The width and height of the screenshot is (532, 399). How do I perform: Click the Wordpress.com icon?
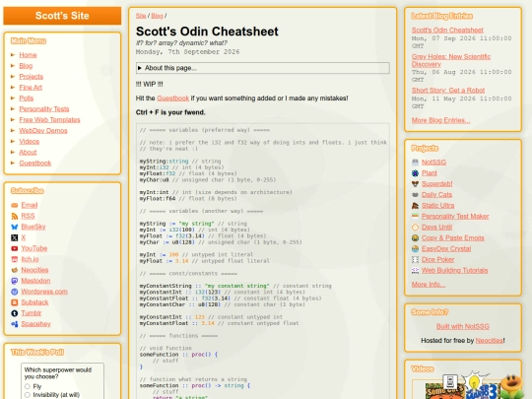14,292
